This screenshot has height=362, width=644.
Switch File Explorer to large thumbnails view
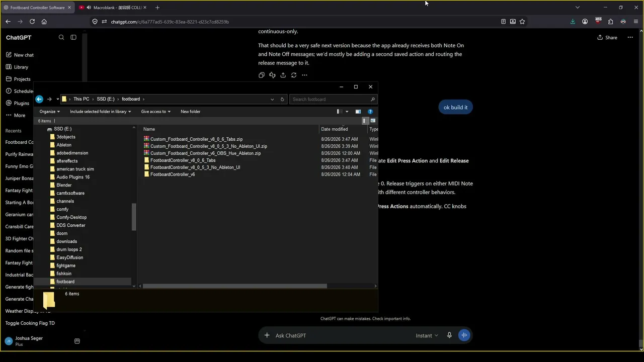(x=373, y=121)
